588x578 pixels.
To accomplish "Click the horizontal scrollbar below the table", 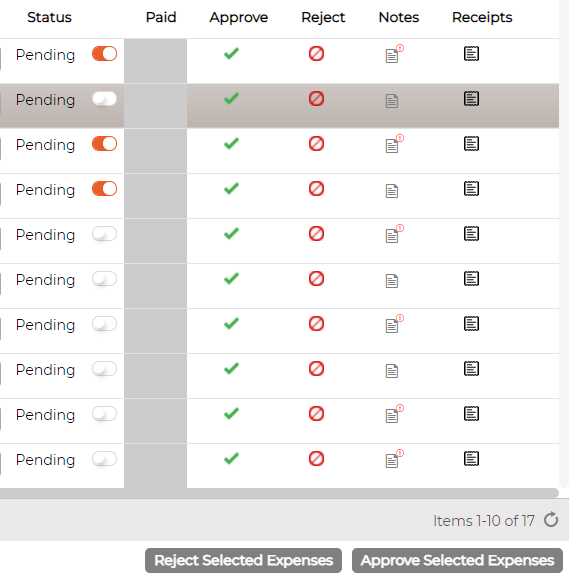I will (279, 493).
